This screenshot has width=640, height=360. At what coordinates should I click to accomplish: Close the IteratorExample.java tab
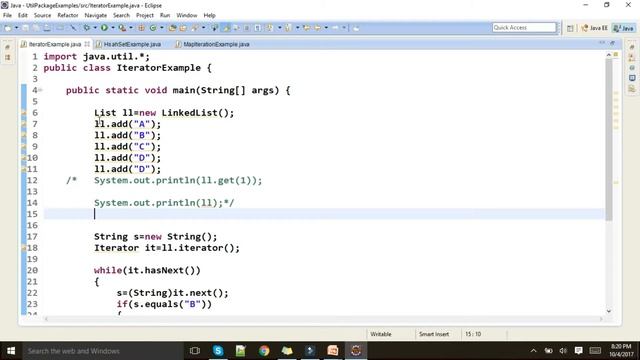(x=87, y=44)
